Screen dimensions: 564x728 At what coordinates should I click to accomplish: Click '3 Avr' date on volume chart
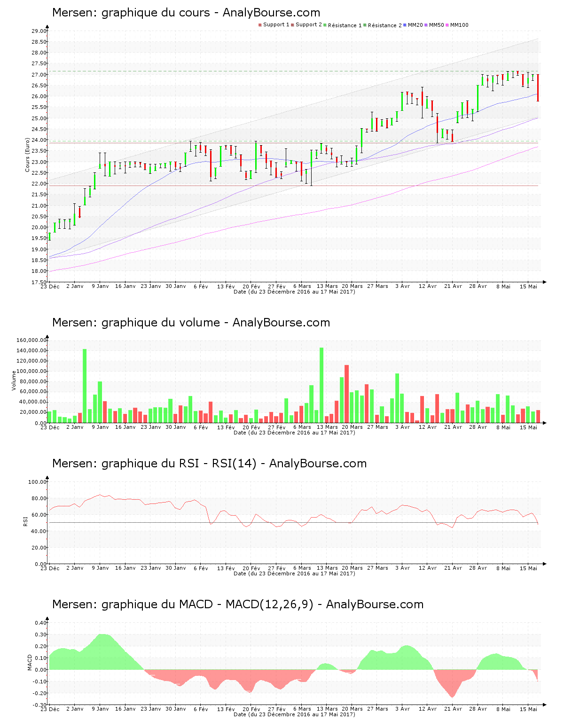[x=403, y=427]
